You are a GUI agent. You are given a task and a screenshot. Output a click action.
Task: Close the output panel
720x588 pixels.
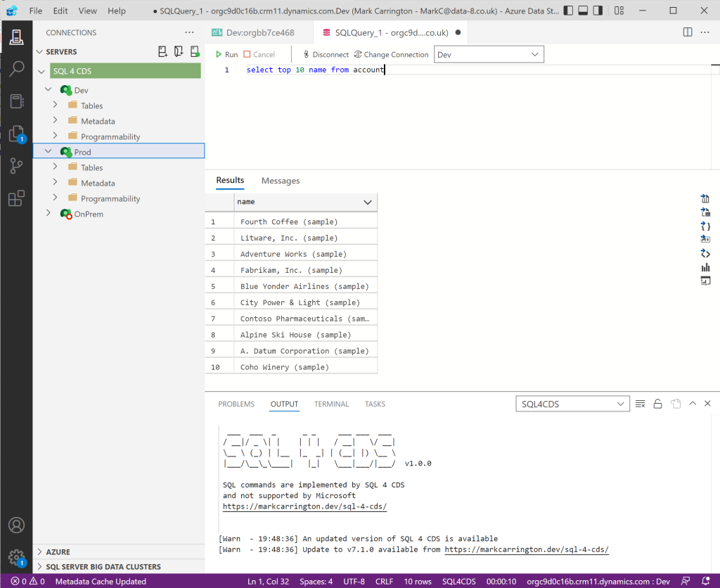(707, 403)
